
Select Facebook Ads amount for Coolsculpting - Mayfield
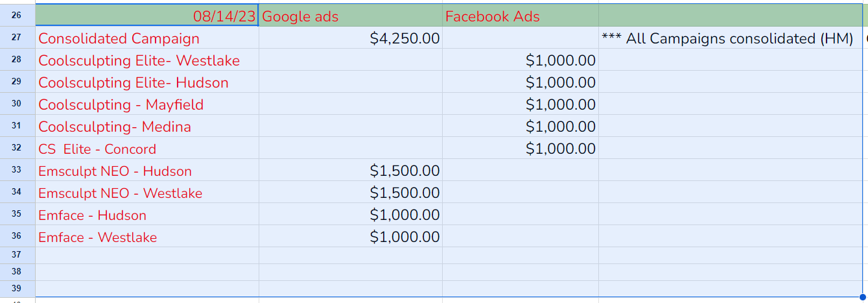[521, 104]
